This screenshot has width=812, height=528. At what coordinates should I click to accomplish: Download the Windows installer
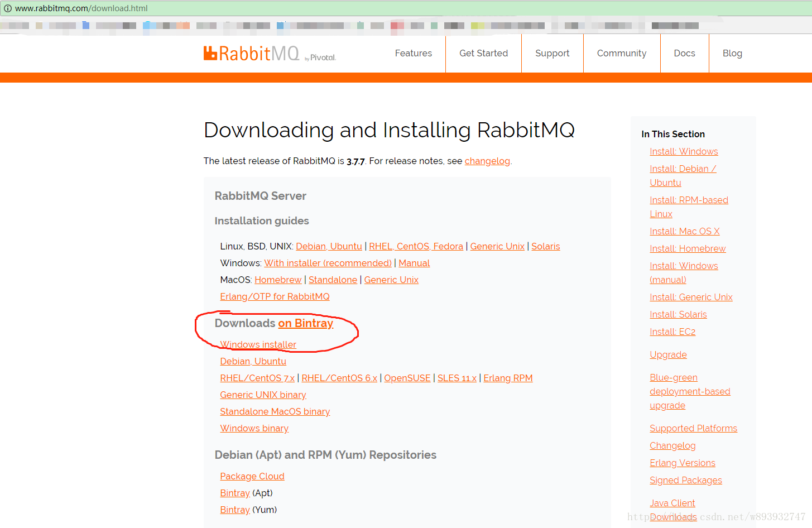coord(258,344)
